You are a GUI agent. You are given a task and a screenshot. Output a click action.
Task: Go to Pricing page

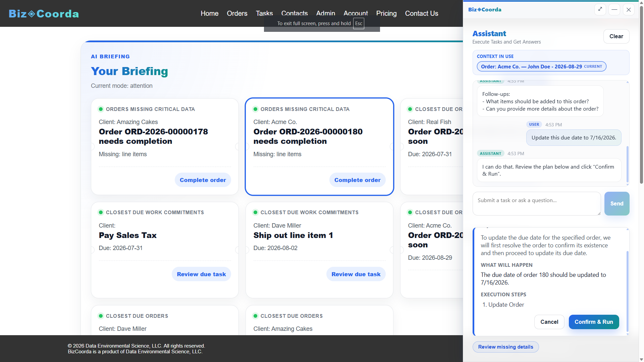point(386,13)
